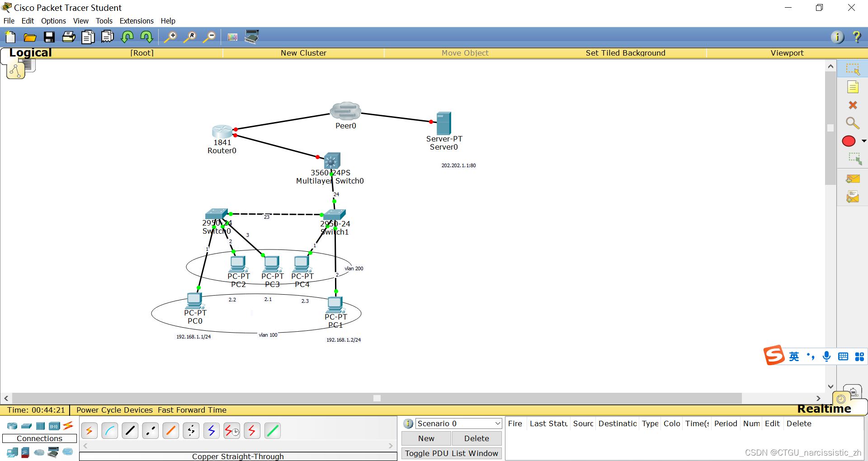Select the Delete tool on right toolbar
Image resolution: width=868 pixels, height=461 pixels.
[x=854, y=105]
